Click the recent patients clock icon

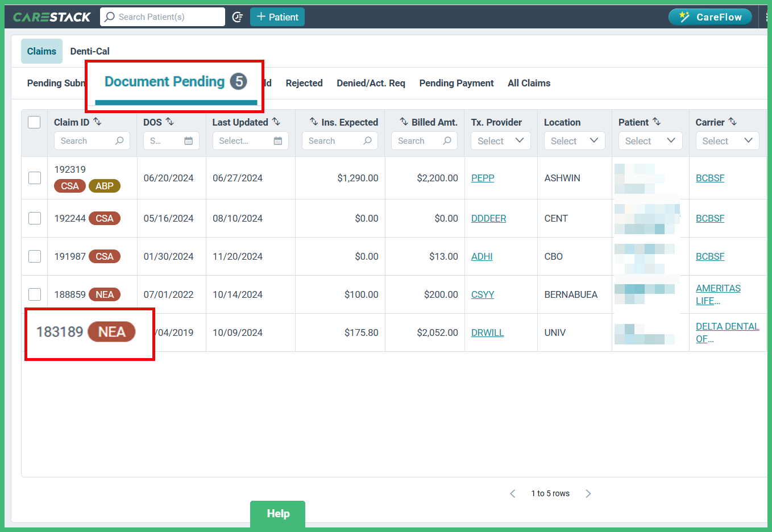point(238,16)
